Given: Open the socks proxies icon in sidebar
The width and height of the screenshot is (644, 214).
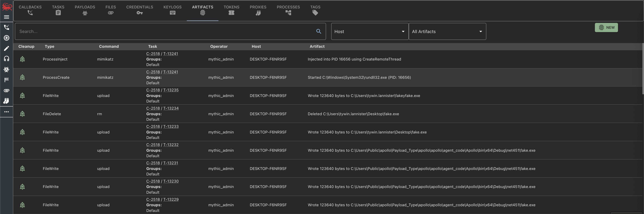Looking at the screenshot, I should point(6,101).
